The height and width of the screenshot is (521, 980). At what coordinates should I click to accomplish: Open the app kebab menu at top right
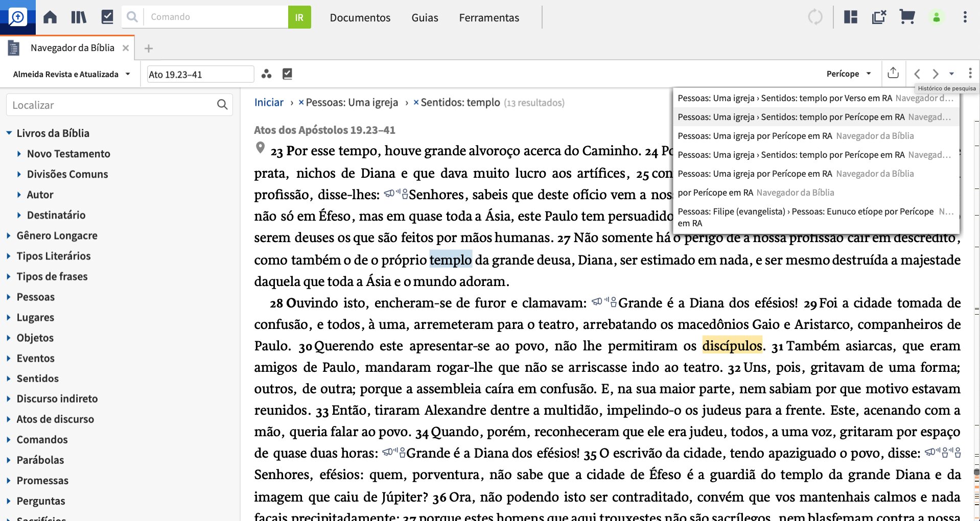(x=965, y=17)
